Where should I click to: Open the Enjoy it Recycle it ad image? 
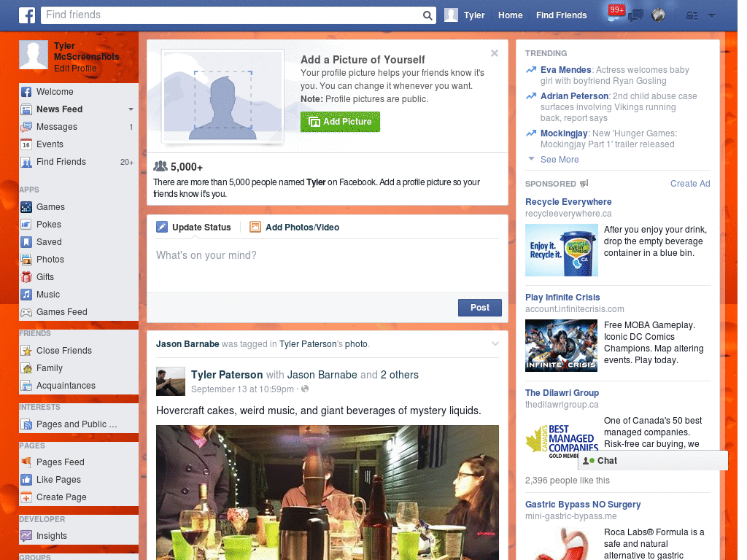[561, 250]
